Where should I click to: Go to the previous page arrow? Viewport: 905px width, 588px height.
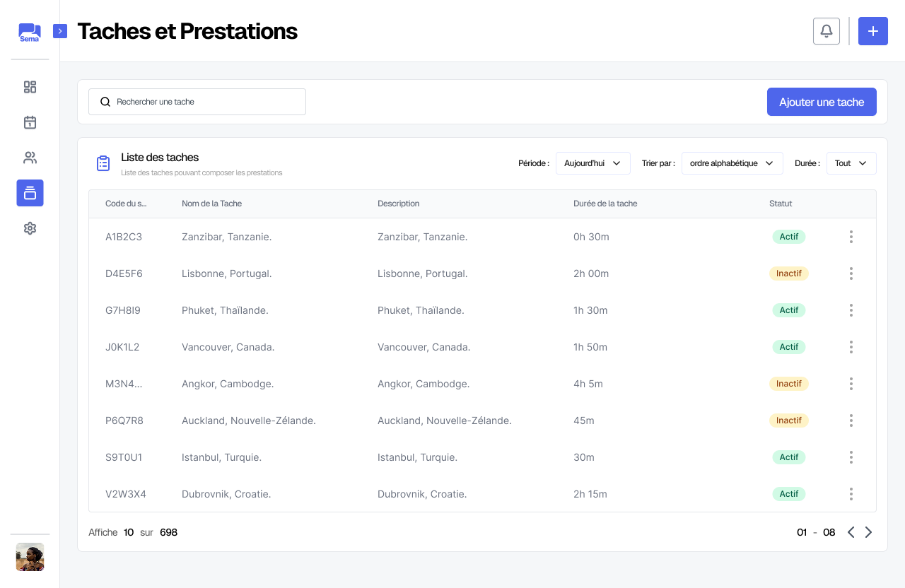(x=851, y=532)
